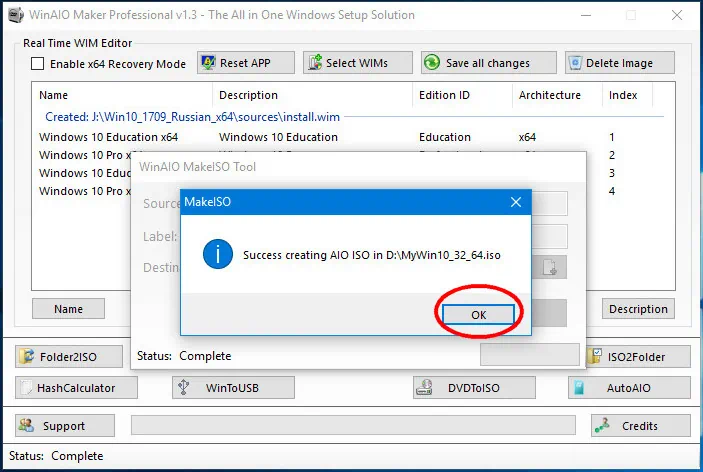Click the Support icon
The height and width of the screenshot is (472, 703).
coord(26,425)
